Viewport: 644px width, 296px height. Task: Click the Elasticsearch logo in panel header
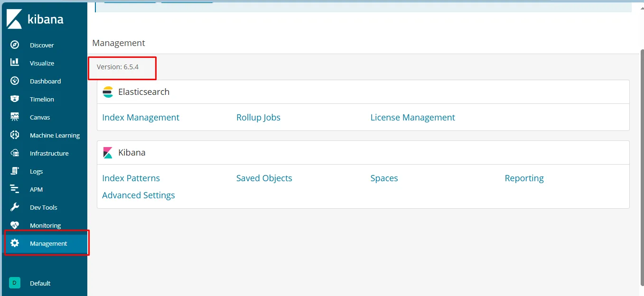click(x=108, y=92)
